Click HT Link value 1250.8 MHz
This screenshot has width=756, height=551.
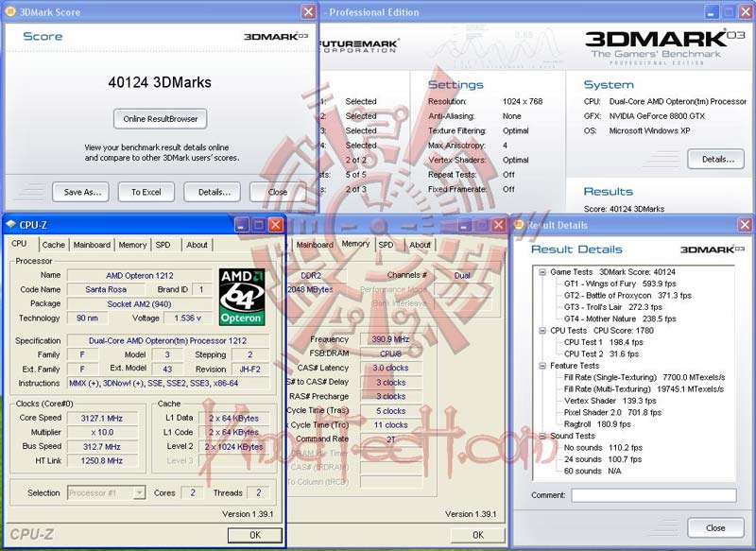(102, 461)
